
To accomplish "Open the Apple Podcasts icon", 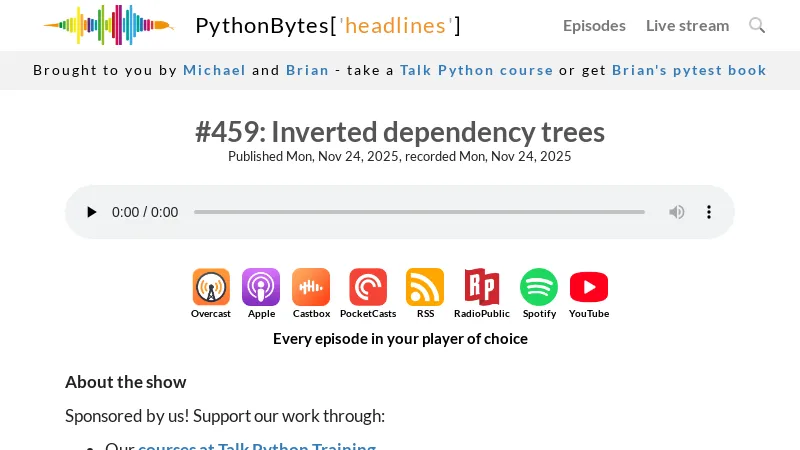I will click(261, 288).
